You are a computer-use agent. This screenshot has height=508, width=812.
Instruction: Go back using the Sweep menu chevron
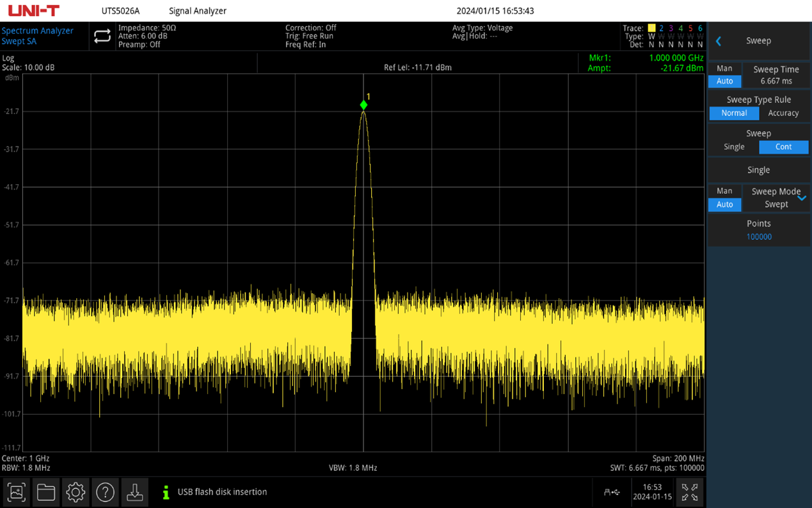point(719,41)
